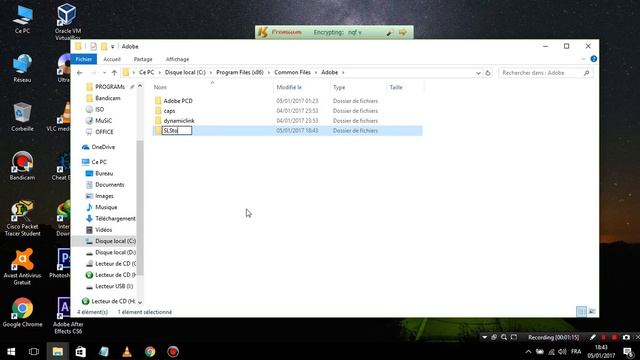
Task: Launch Google Chrome from the desktop
Action: coord(22,313)
